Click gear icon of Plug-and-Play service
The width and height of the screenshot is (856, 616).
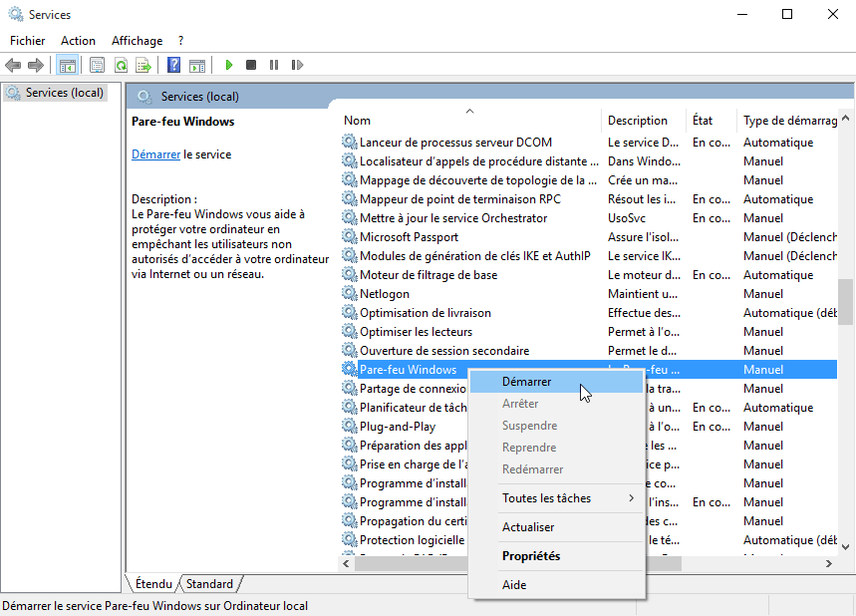point(350,426)
